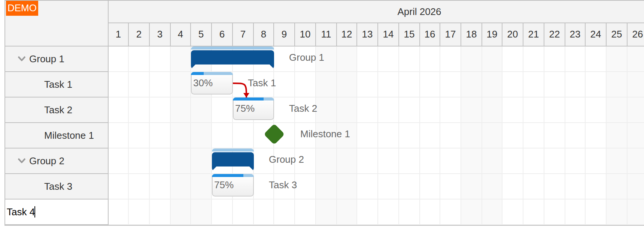Click the Group 1 summary bar in the timeline

point(232,58)
